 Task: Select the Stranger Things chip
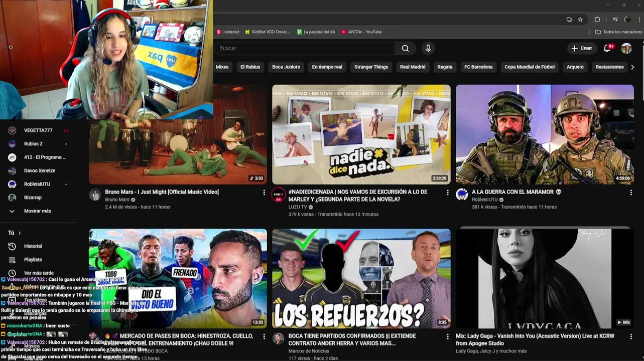click(371, 67)
